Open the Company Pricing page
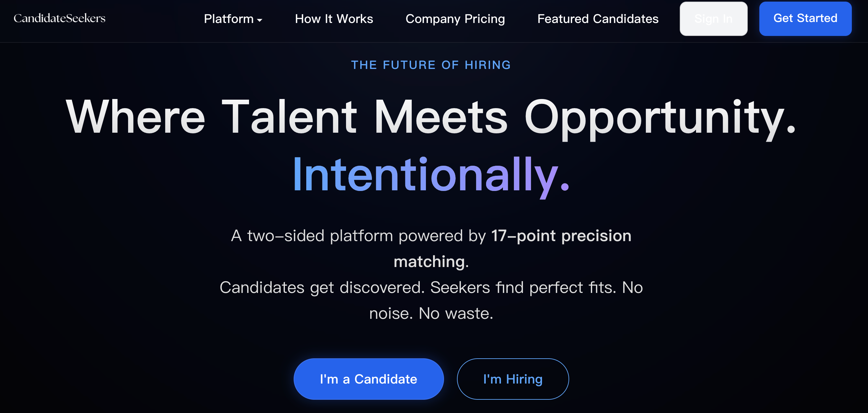 (x=455, y=19)
